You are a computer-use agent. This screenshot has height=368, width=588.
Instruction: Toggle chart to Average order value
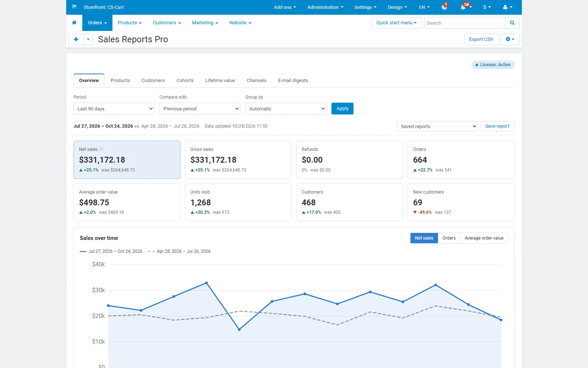pos(484,238)
